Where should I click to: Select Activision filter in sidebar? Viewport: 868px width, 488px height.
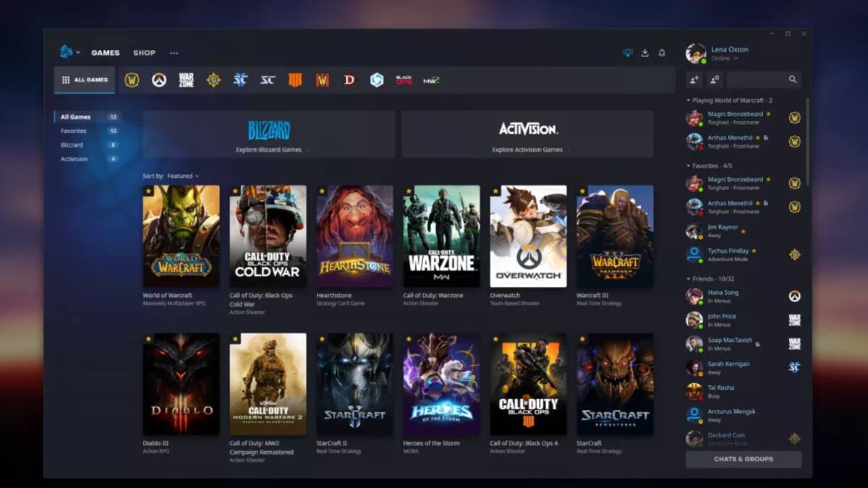[88, 159]
